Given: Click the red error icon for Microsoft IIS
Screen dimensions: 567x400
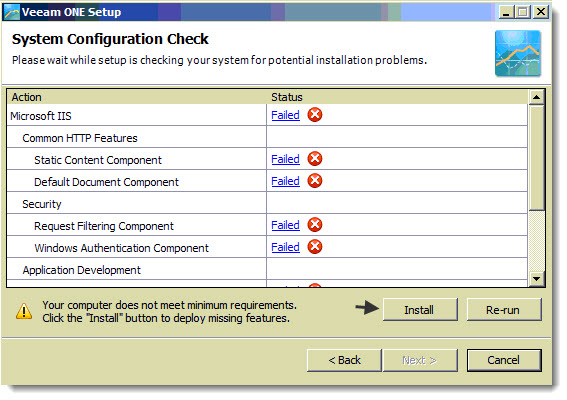Looking at the screenshot, I should click(315, 115).
